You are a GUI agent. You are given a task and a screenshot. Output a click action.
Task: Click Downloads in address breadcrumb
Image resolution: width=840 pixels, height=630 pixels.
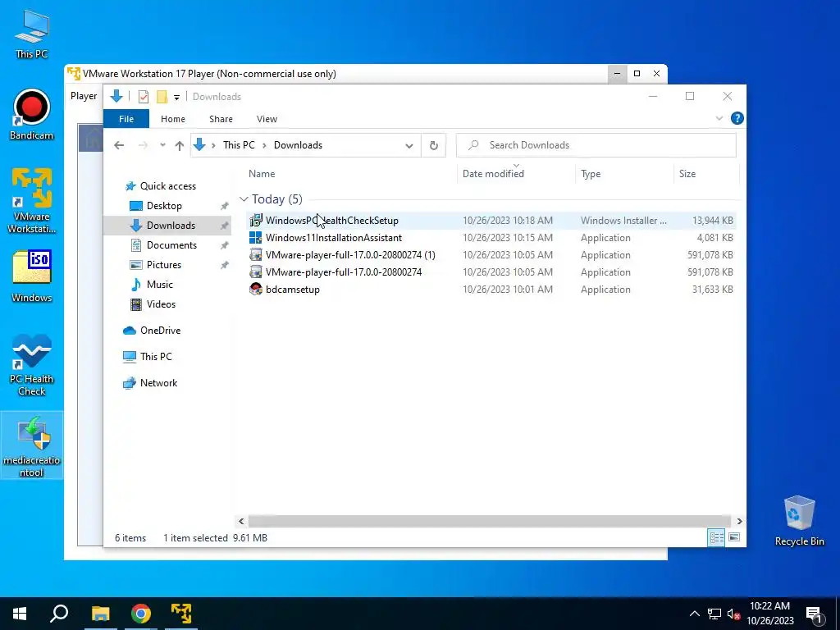[x=298, y=145]
